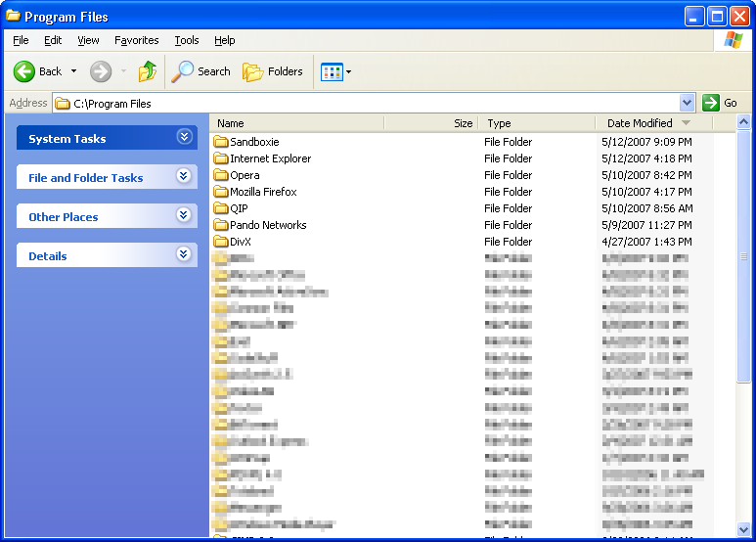Viewport: 756px width, 542px height.
Task: Select the Pando Networks folder name
Action: pos(268,225)
